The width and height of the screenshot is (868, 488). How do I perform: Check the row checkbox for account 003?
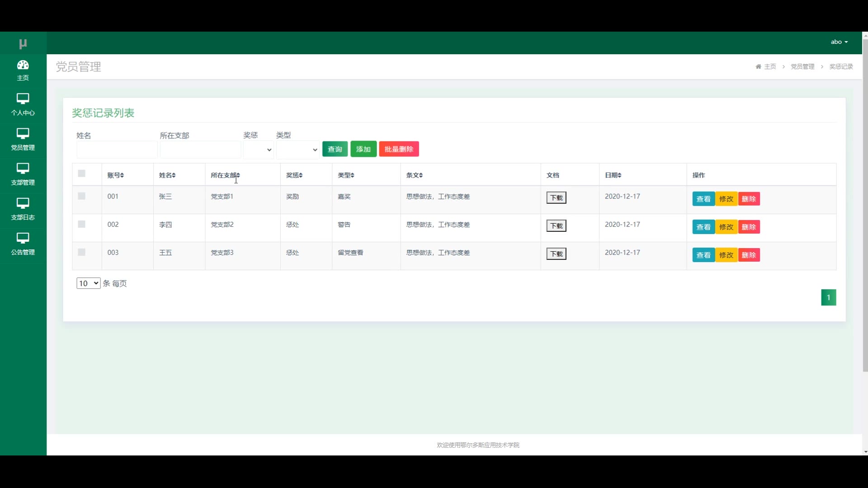[x=82, y=252]
